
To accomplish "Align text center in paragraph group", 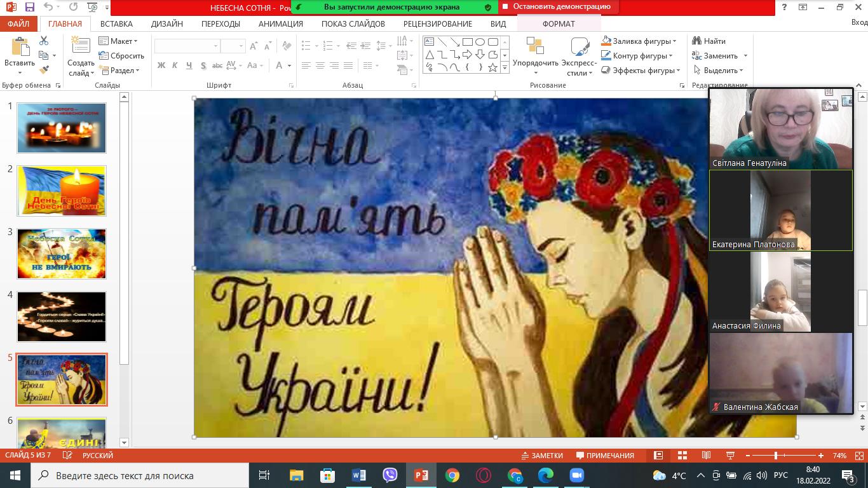I will [x=320, y=65].
